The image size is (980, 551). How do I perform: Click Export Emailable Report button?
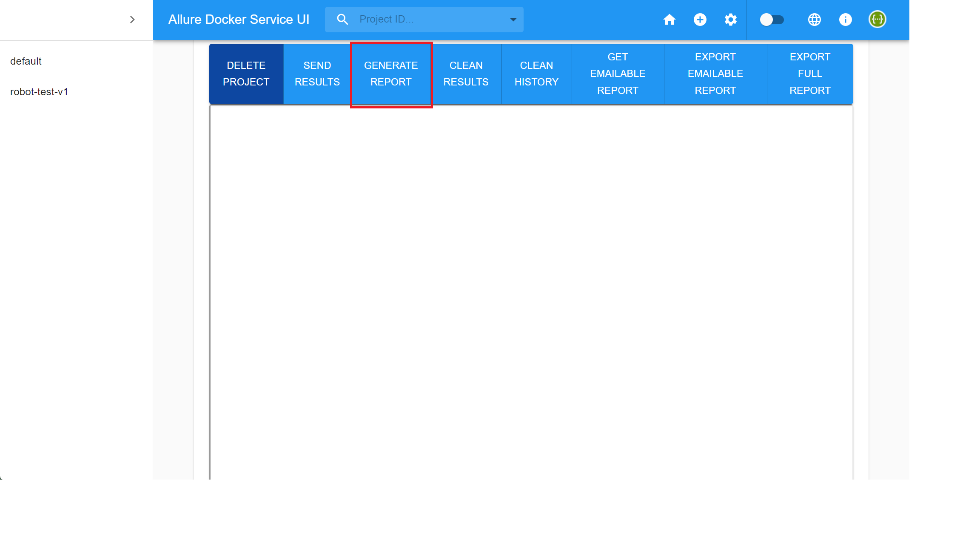[x=715, y=74]
